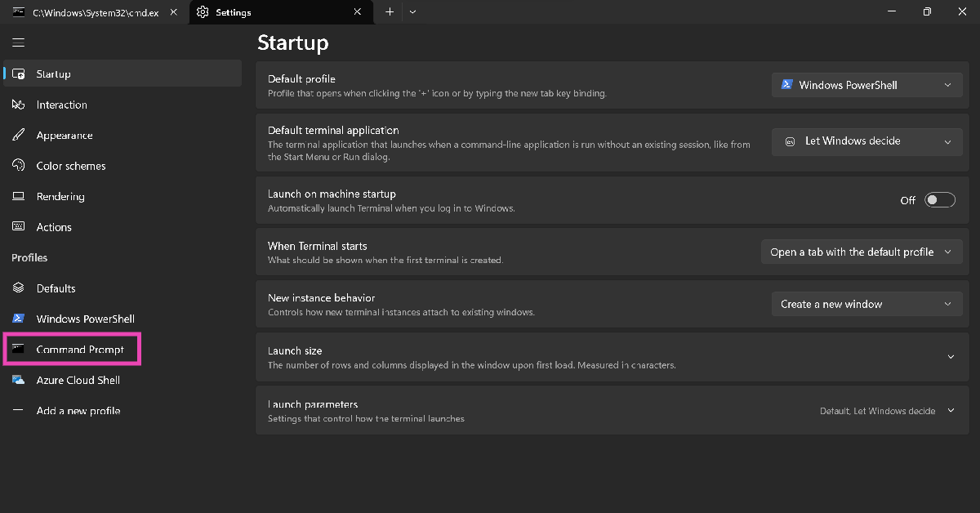Open a new tab with plus button
Viewport: 980px width, 513px height.
(390, 12)
